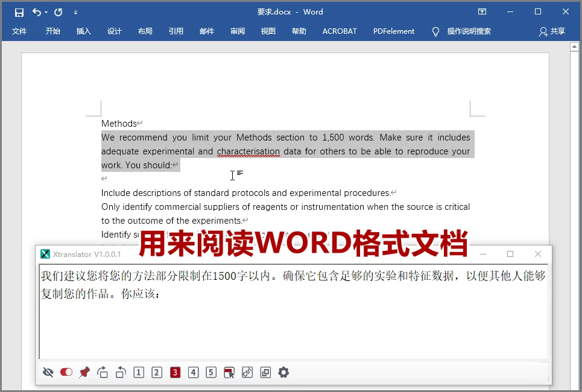Image resolution: width=582 pixels, height=392 pixels.
Task: Minimize the Word window
Action: tap(510, 12)
